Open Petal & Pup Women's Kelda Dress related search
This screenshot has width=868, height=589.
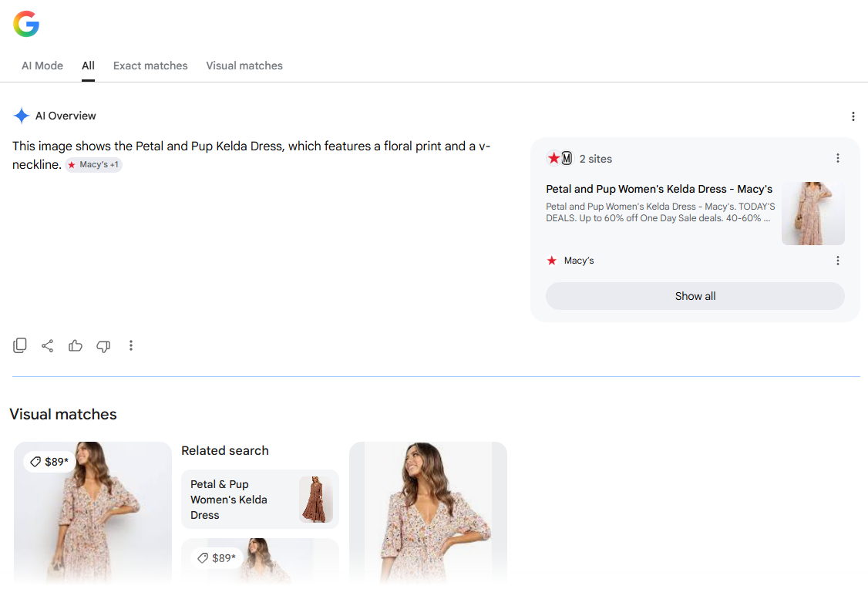click(x=261, y=500)
